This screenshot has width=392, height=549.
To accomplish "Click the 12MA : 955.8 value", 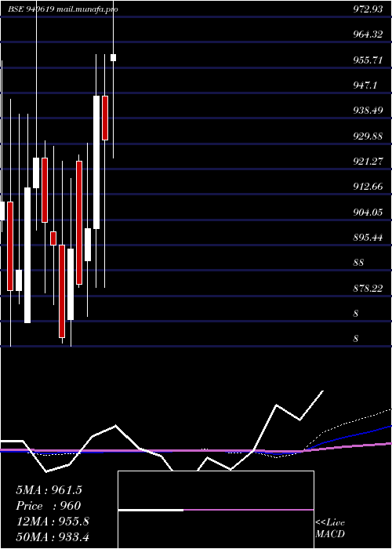I will pyautogui.click(x=53, y=522).
